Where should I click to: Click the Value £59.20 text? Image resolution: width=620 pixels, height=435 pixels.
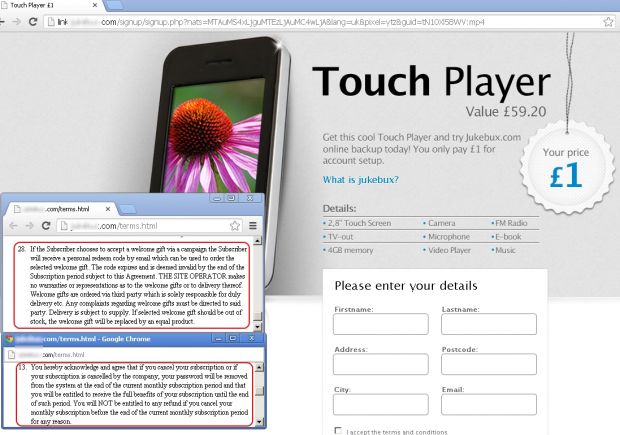pyautogui.click(x=506, y=112)
